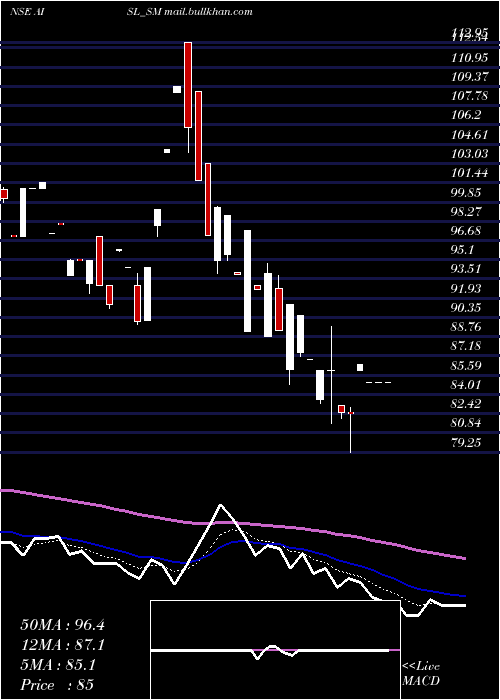This screenshot has width=500, height=700.
Task: Click the '12MA : 87.1' readout
Action: click(x=62, y=645)
